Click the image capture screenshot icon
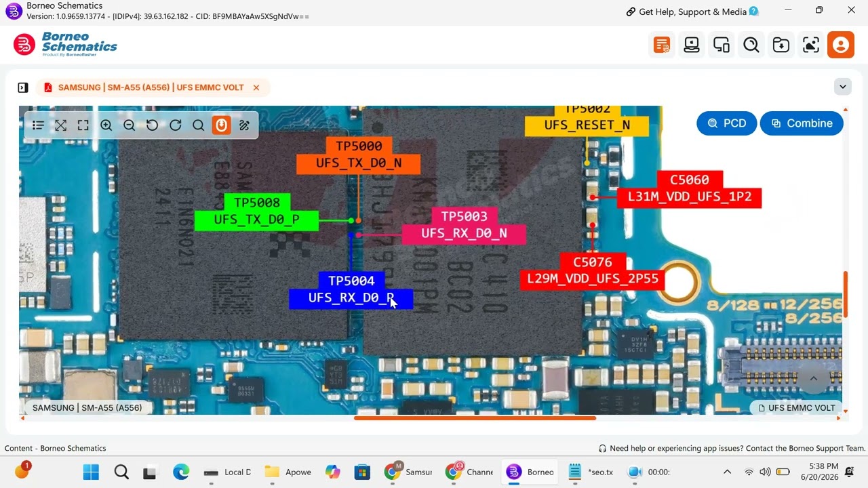 coord(811,45)
